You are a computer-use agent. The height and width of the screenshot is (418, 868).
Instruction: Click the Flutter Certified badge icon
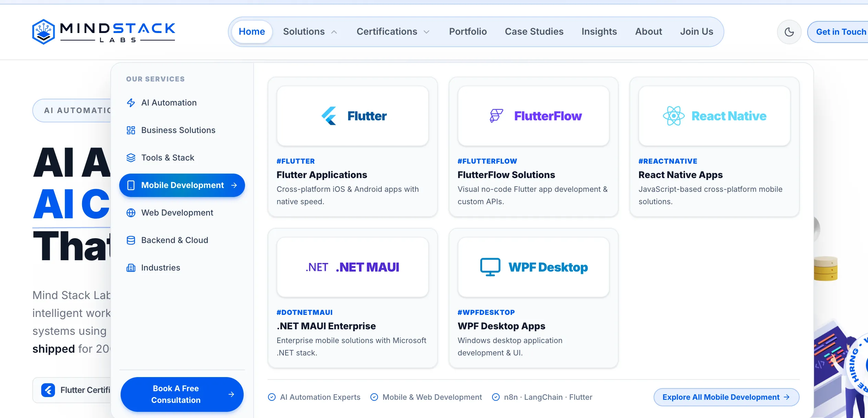(48, 390)
